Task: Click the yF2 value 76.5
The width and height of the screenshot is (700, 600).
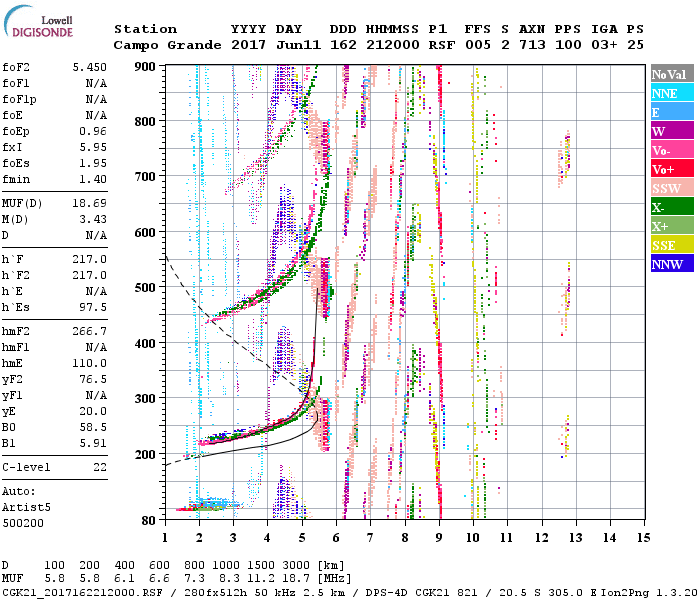Action: 93,380
